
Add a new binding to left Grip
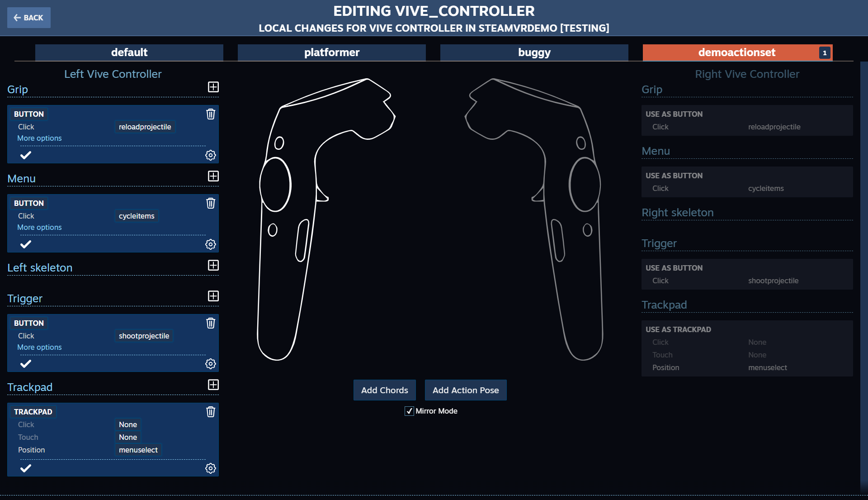point(213,87)
